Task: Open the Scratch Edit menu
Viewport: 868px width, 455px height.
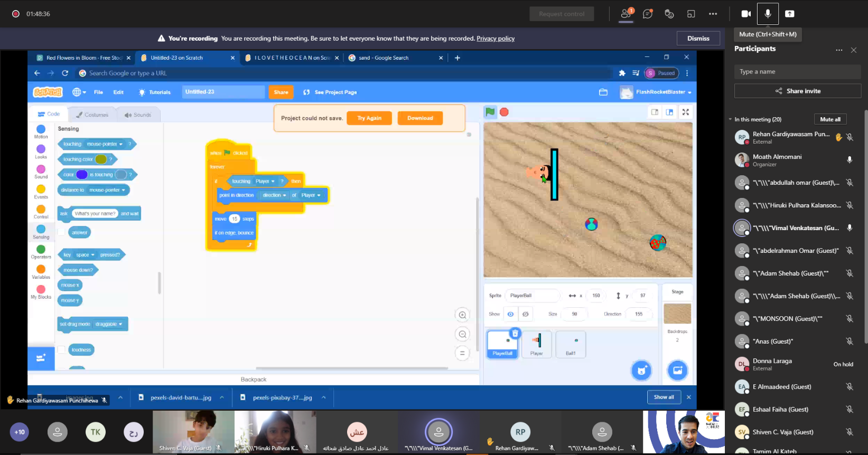Action: point(118,92)
